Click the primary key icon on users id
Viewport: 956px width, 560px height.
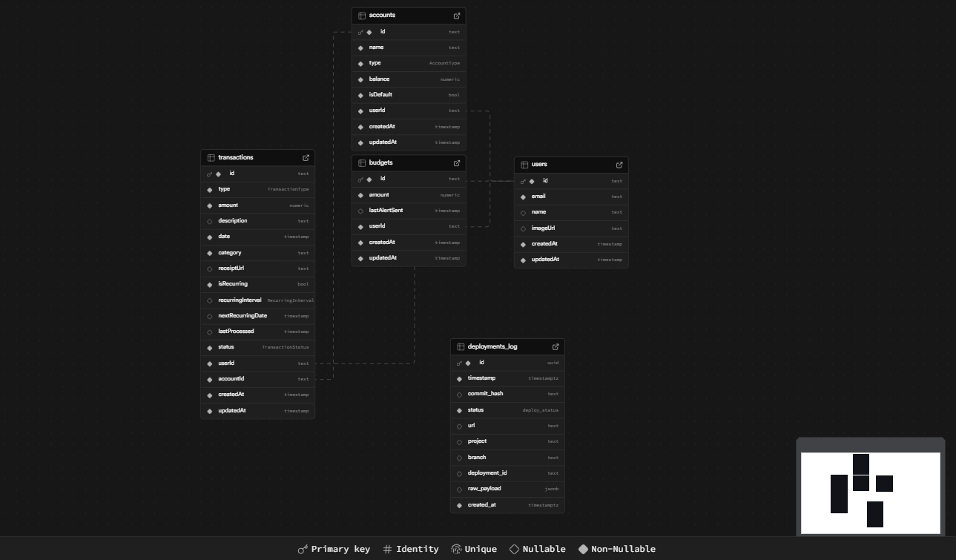[x=523, y=181]
